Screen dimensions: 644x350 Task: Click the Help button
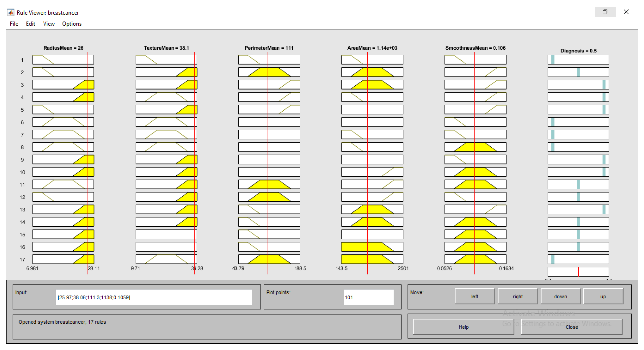[463, 327]
